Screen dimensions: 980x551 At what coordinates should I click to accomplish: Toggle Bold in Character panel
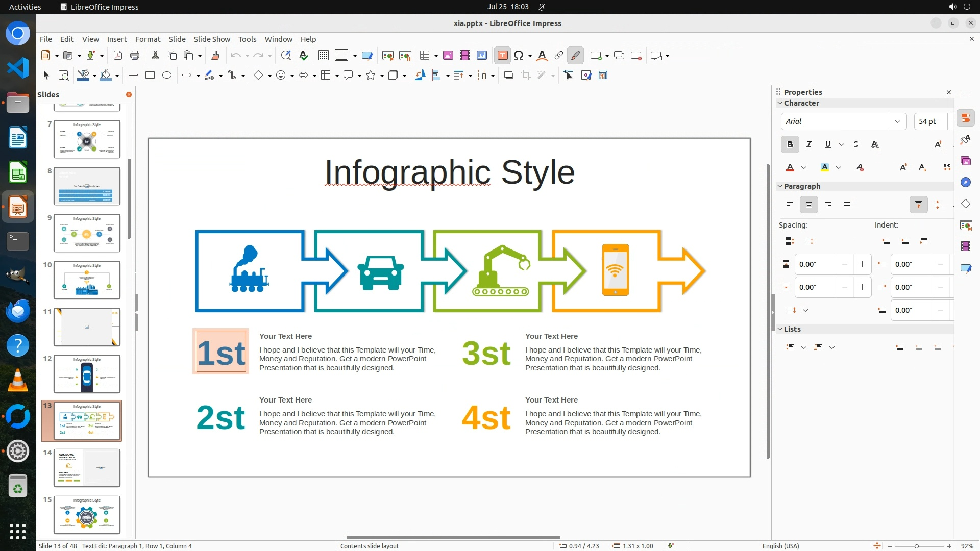(x=790, y=145)
